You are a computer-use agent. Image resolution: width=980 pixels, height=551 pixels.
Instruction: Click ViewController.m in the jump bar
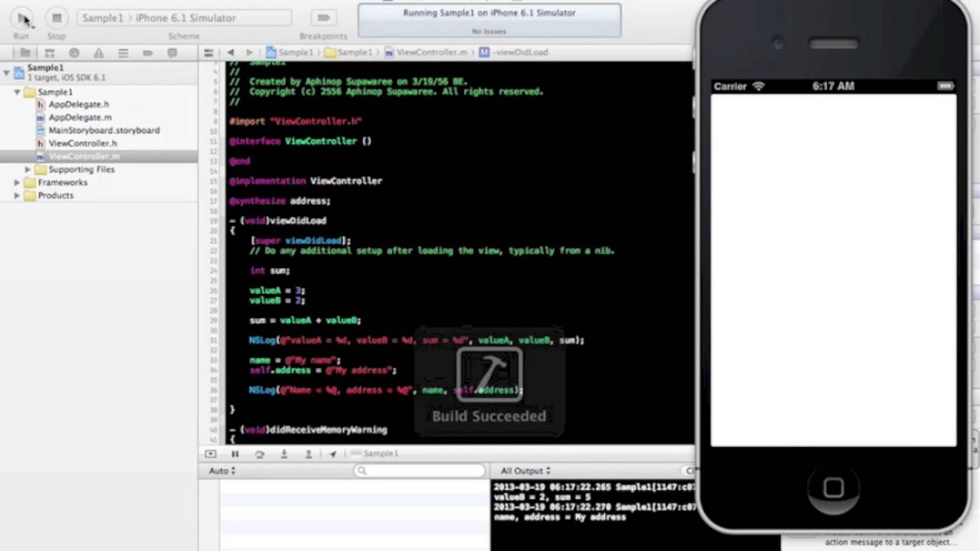coord(426,52)
